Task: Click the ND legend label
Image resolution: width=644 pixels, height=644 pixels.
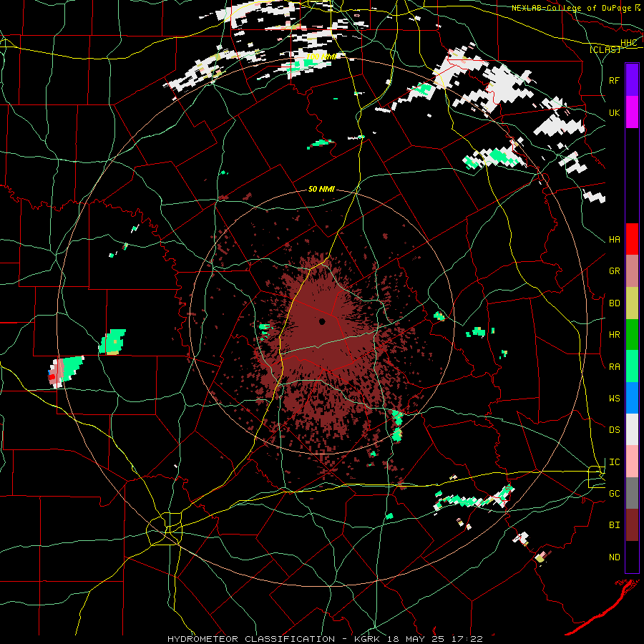Action: click(614, 557)
